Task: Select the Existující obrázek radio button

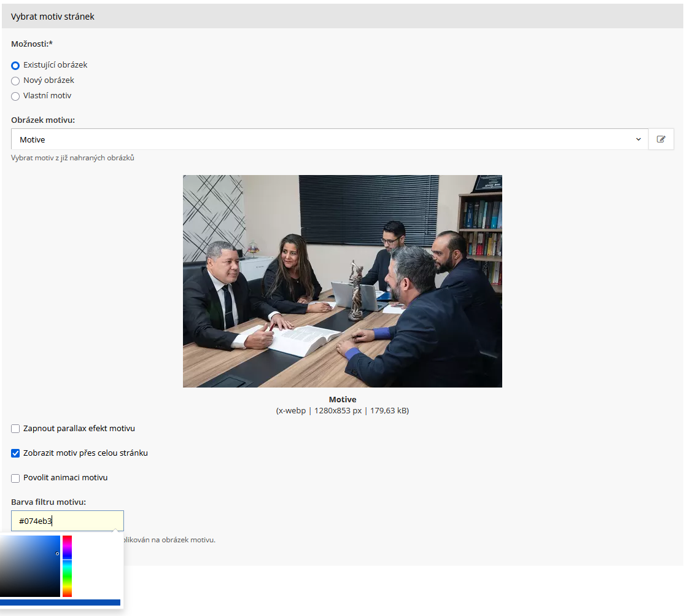Action: click(x=15, y=65)
